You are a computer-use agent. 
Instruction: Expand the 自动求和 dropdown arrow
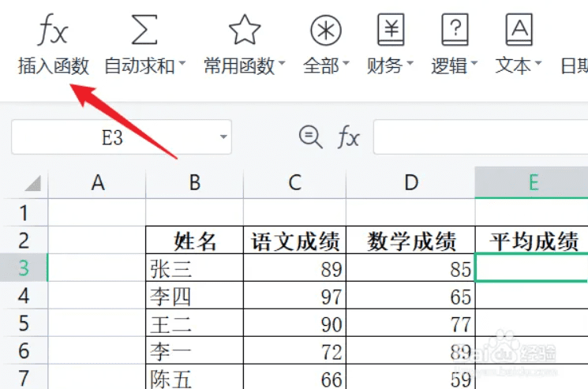tap(182, 65)
